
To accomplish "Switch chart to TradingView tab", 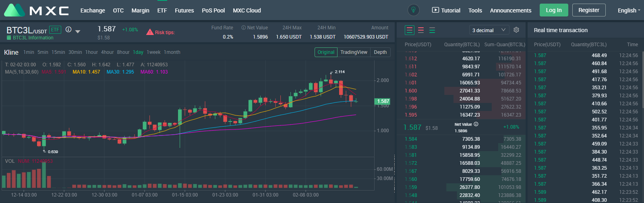I will [x=354, y=52].
